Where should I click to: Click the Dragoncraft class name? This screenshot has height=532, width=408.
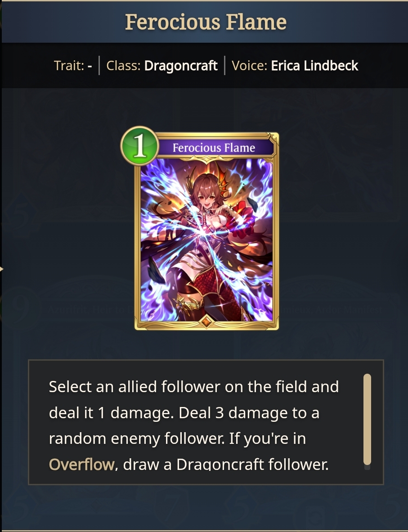180,66
